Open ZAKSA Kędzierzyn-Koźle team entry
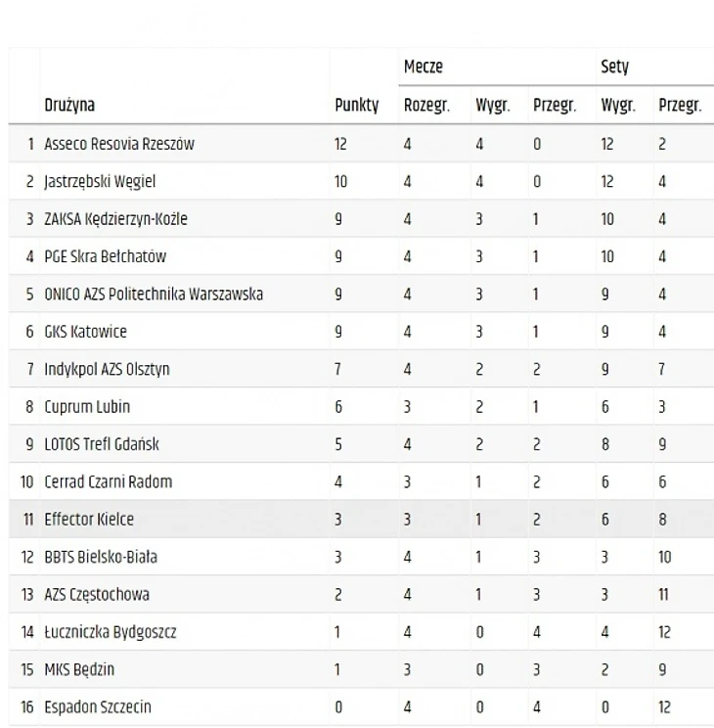The width and height of the screenshot is (714, 728). [x=115, y=219]
